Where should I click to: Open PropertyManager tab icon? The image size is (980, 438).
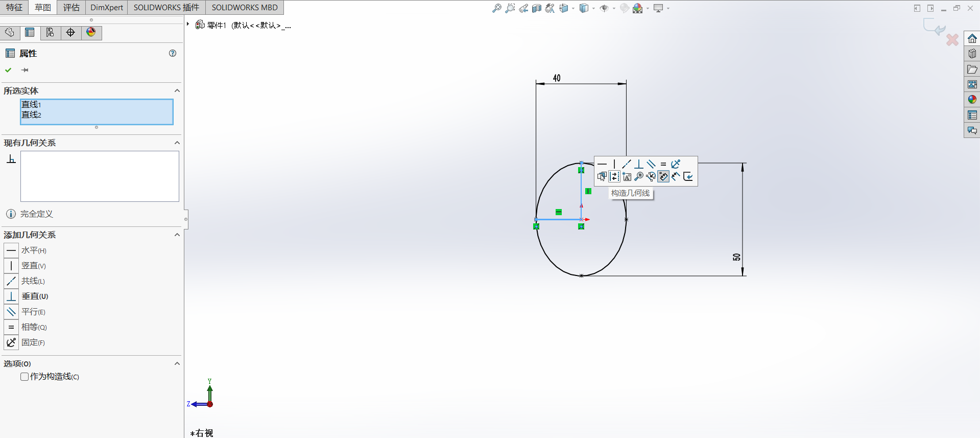point(30,33)
